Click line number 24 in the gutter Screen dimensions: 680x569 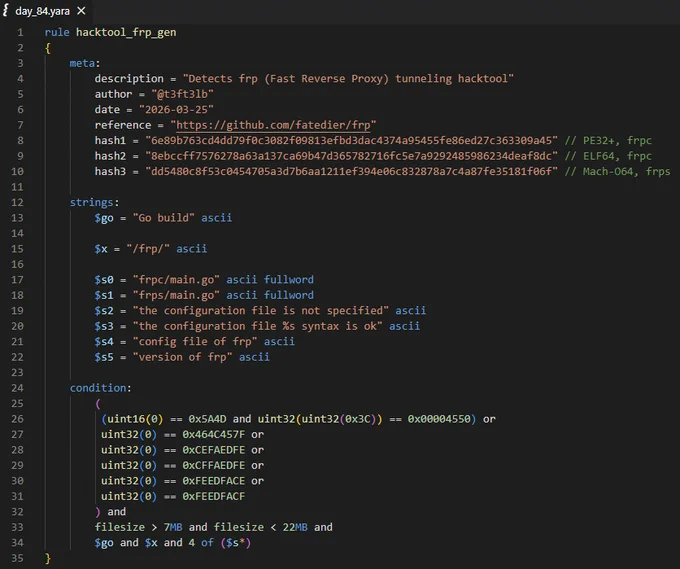click(17, 388)
